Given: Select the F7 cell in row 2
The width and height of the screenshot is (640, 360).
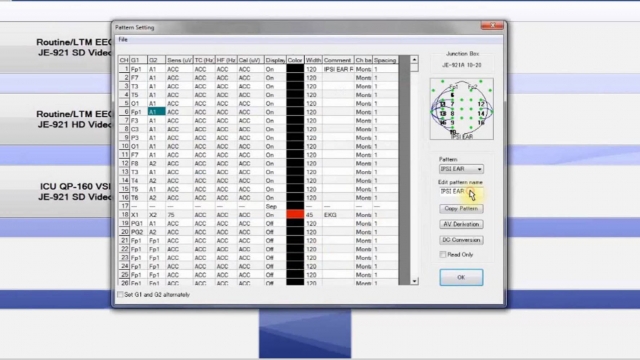Looking at the screenshot, I should 138,78.
